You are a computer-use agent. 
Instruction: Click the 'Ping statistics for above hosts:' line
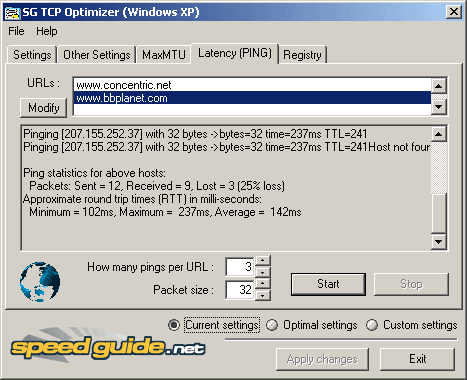click(x=94, y=173)
